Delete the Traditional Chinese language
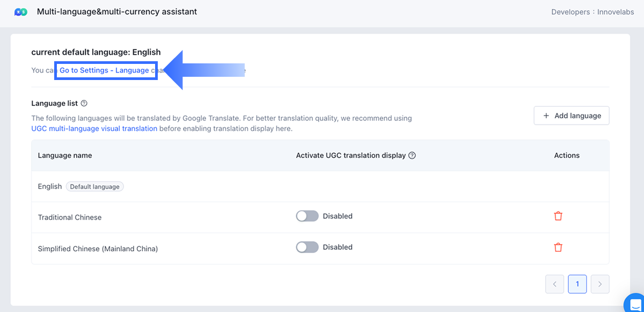 point(558,216)
